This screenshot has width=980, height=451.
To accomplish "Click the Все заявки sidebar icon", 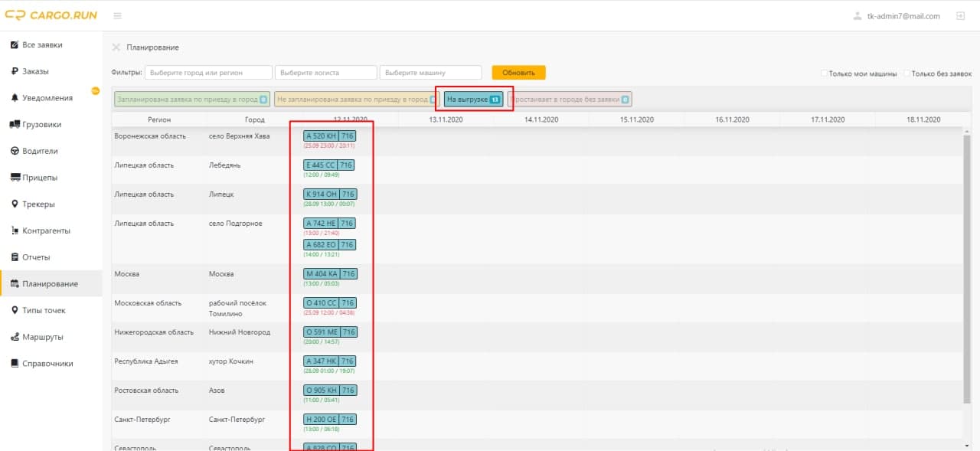I will tap(15, 44).
